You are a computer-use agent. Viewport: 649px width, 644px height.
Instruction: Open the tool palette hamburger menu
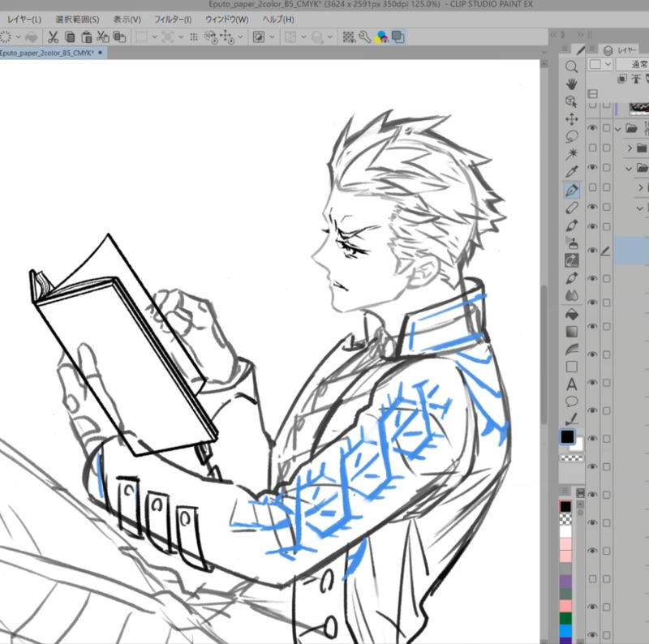(565, 49)
